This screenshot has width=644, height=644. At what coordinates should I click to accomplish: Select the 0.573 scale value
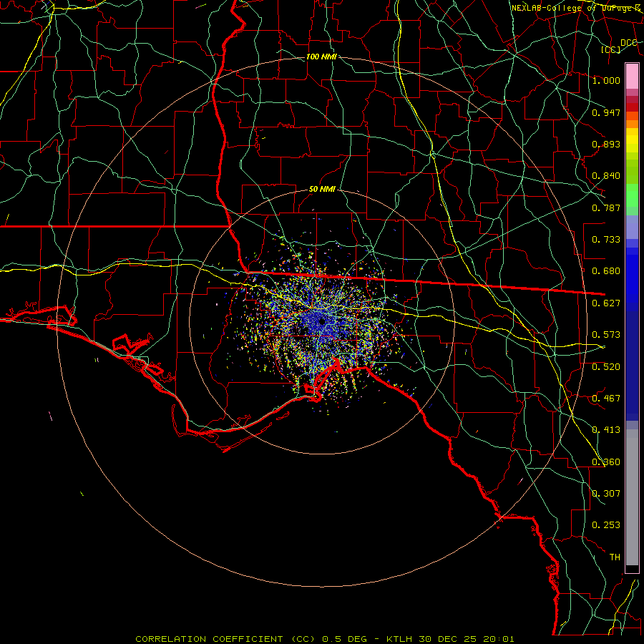pyautogui.click(x=606, y=335)
